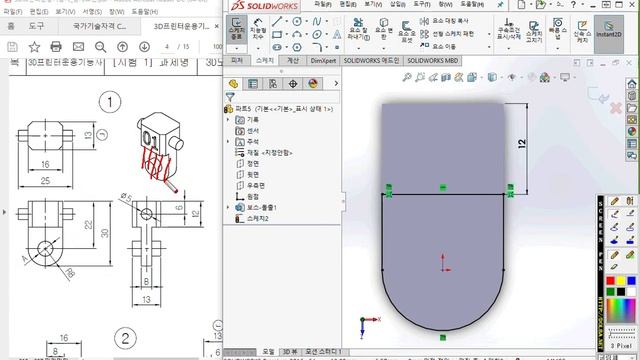The height and width of the screenshot is (360, 640).
Task: Switch to the DimXpert ribbon tab
Action: 323,60
